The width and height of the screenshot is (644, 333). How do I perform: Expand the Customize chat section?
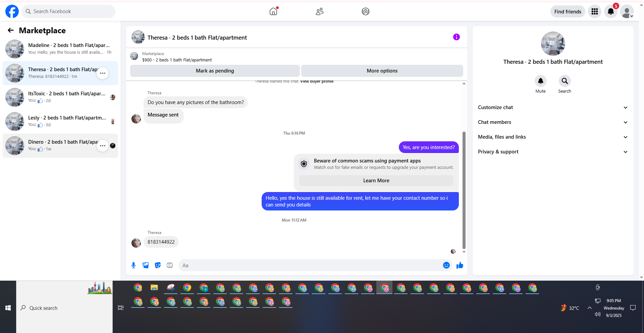tap(553, 107)
